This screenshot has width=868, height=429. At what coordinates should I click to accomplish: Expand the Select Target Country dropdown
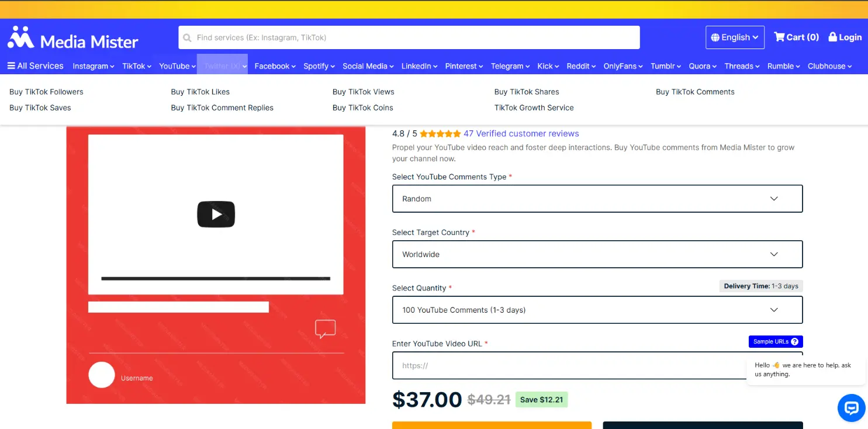coord(597,254)
